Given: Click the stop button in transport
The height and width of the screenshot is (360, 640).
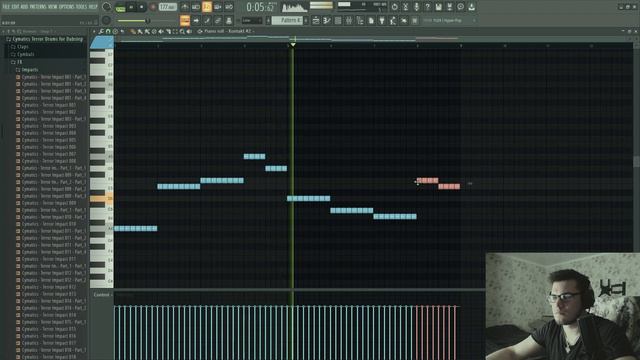Looking at the screenshot, I should point(142,7).
